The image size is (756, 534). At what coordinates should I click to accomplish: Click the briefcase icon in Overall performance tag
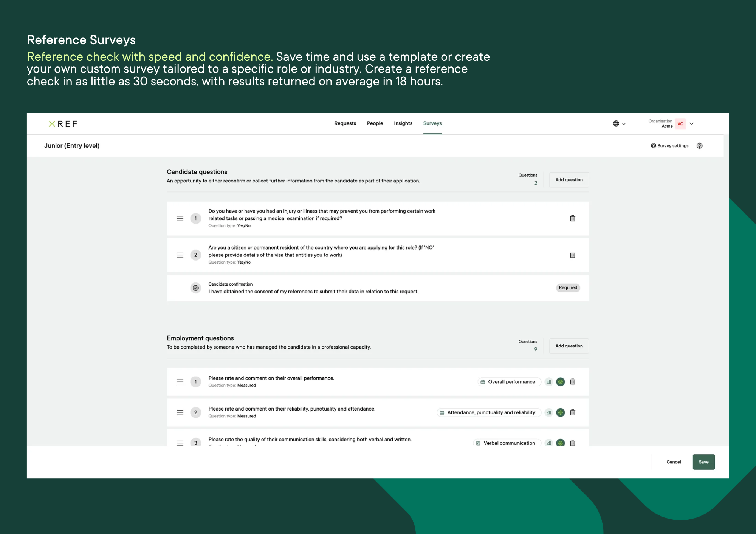(x=483, y=382)
